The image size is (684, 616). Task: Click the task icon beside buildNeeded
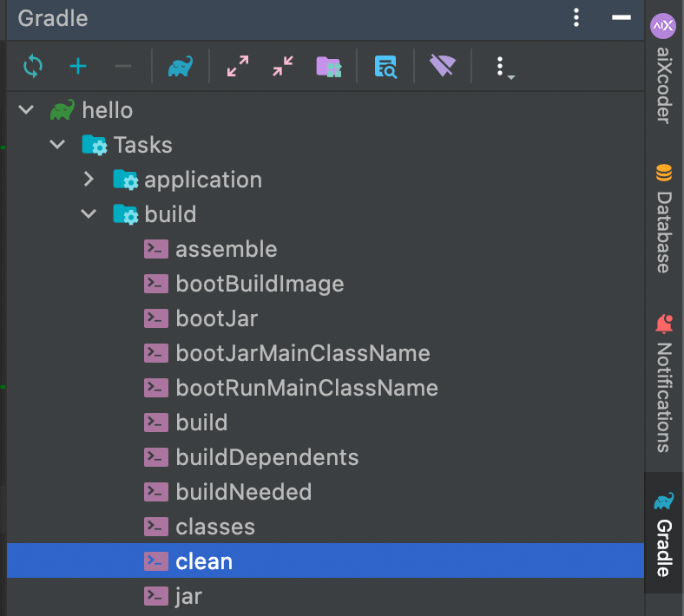point(156,492)
